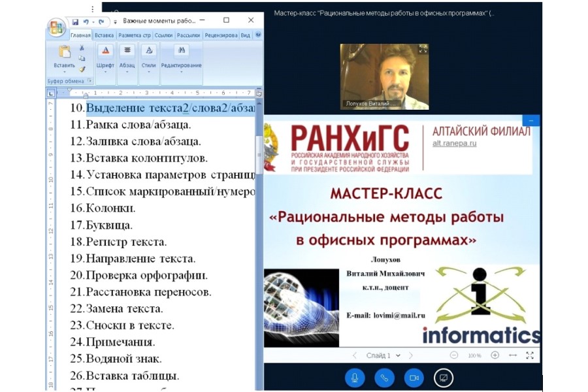Toggle webcam sharing with the camera button
The height and width of the screenshot is (392, 588).
[414, 378]
